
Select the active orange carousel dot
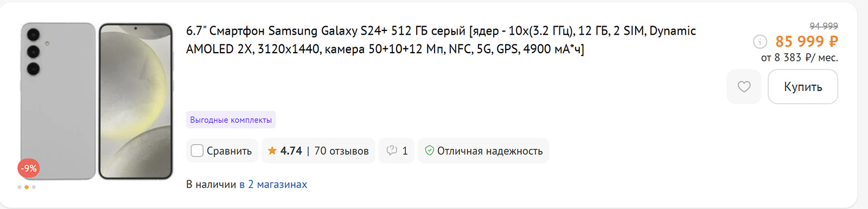click(27, 187)
